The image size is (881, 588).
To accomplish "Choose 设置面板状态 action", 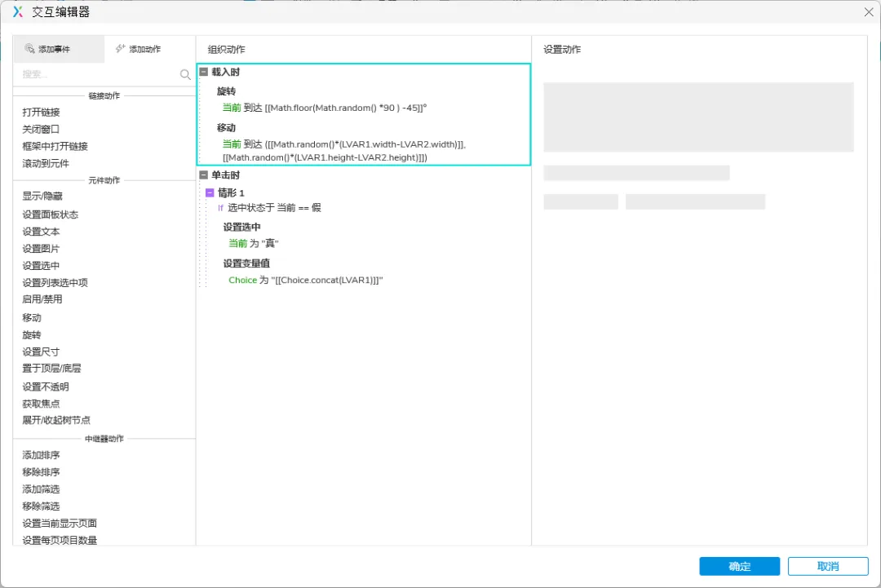I will click(x=50, y=214).
